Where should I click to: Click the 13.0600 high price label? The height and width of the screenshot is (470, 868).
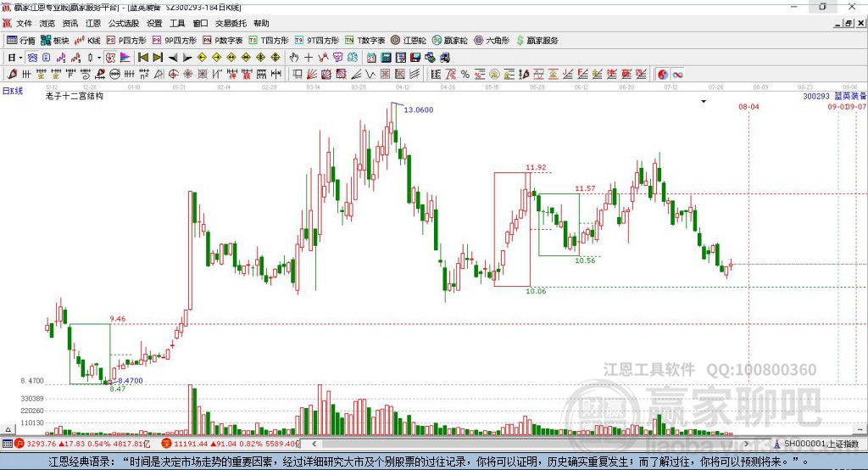tap(419, 109)
